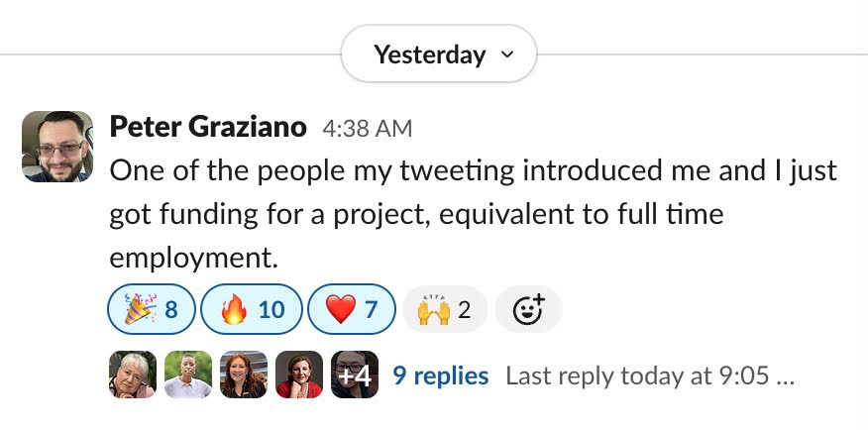Click the word employment in the message
868x430 pixels.
[189, 257]
